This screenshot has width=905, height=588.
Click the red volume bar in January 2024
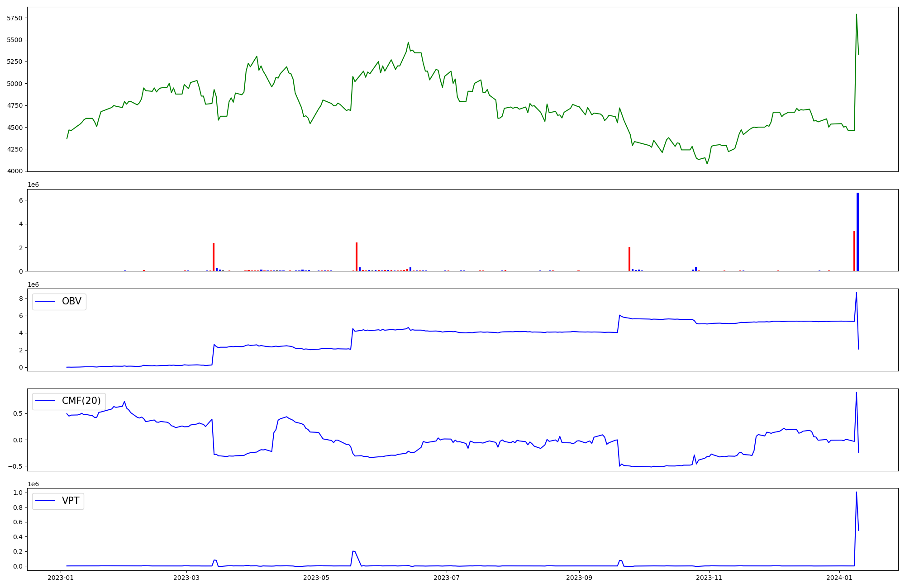click(x=854, y=251)
